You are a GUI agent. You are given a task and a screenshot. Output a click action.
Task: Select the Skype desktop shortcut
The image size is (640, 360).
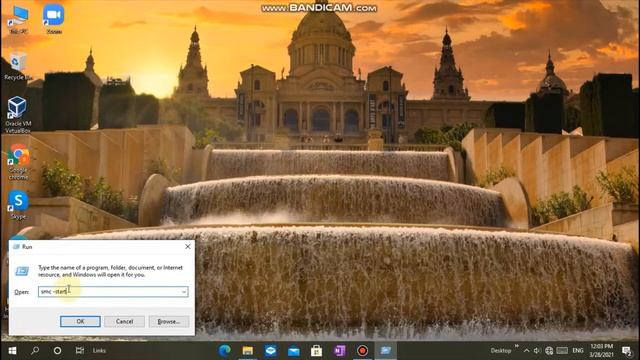tap(18, 205)
